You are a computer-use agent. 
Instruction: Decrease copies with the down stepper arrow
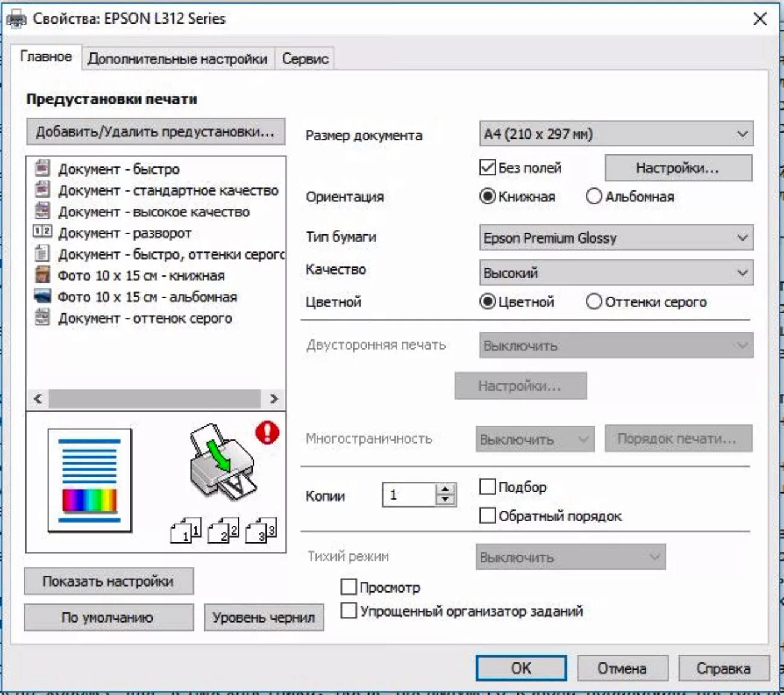click(446, 500)
